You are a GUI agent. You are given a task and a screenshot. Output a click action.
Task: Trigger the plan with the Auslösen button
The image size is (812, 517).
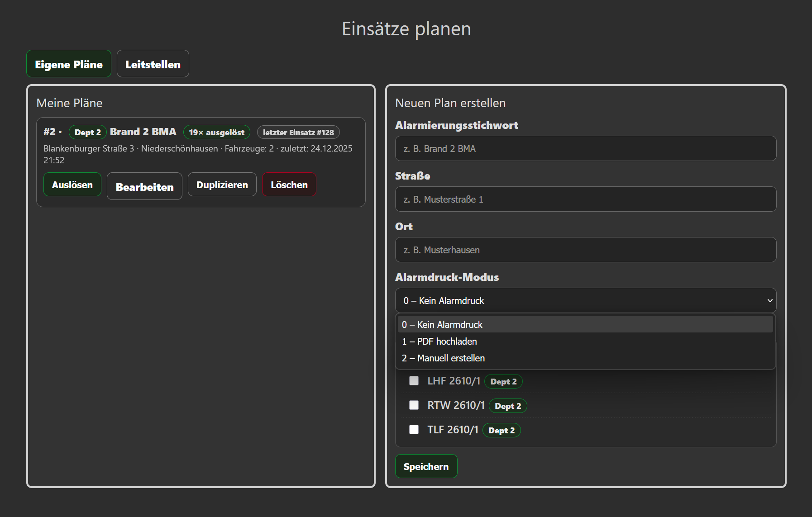(72, 184)
